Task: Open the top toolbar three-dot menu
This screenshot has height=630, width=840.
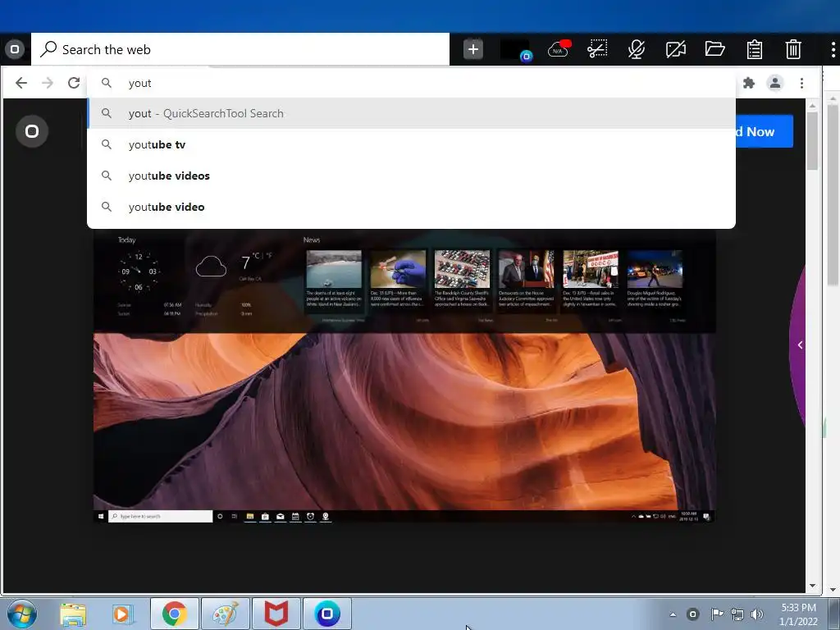Action: [833, 49]
